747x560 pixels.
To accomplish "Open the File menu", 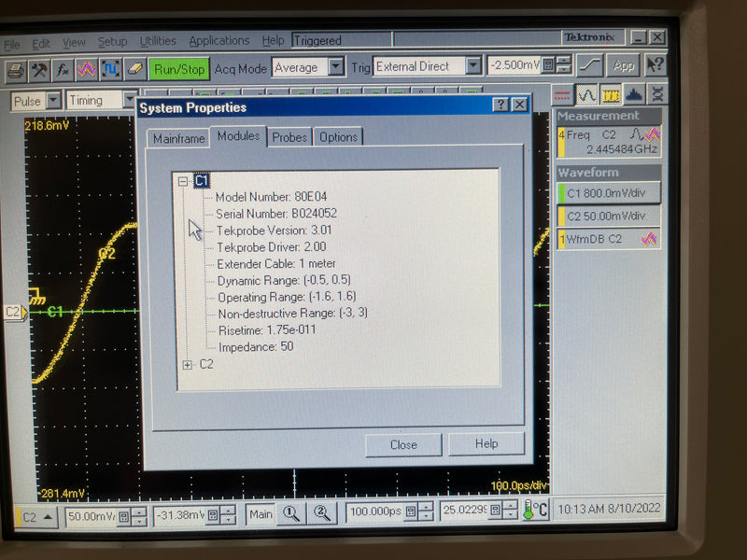I will click(x=12, y=45).
